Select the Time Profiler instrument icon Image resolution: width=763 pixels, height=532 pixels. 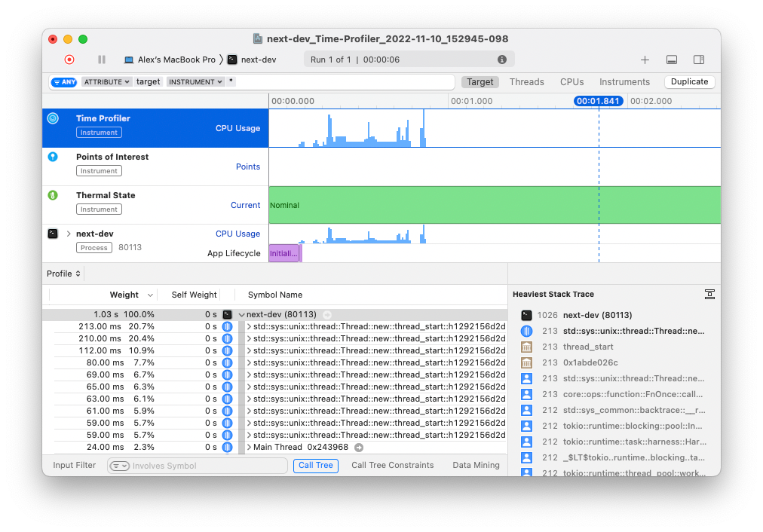(53, 118)
